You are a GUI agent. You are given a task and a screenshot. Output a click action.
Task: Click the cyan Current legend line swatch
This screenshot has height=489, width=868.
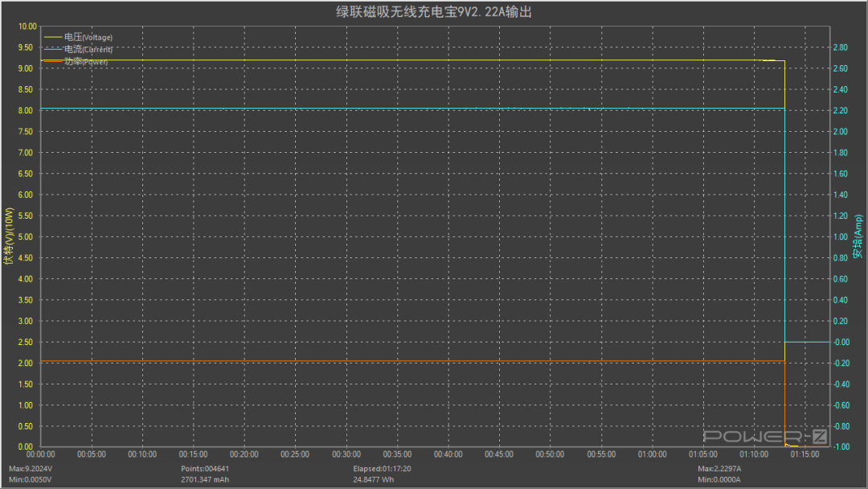point(53,49)
